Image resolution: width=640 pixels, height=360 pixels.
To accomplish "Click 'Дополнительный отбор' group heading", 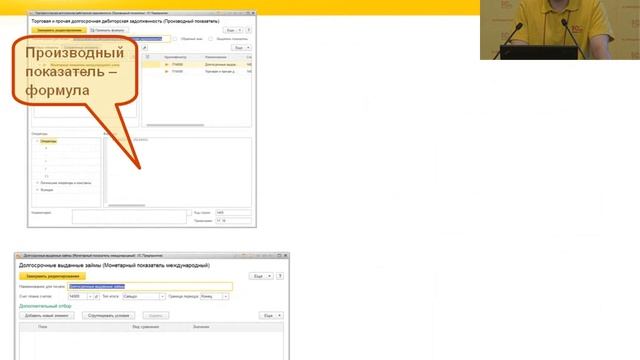I will coord(45,306).
